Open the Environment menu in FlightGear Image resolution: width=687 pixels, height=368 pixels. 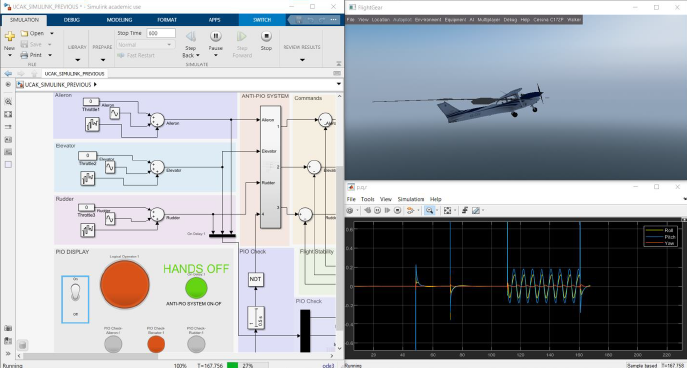pyautogui.click(x=428, y=20)
